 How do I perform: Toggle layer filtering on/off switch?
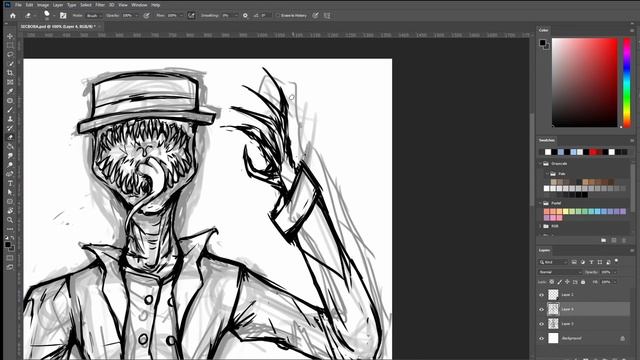tap(616, 261)
